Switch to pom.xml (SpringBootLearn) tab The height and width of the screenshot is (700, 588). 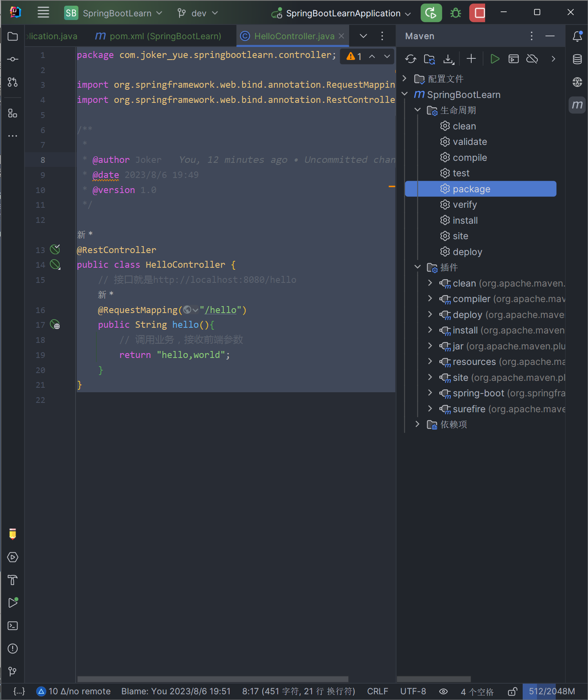click(x=158, y=36)
